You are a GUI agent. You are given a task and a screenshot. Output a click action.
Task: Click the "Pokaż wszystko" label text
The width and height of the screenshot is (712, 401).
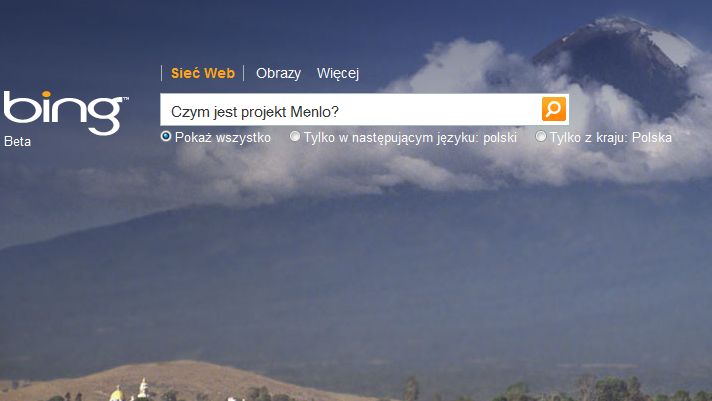222,138
